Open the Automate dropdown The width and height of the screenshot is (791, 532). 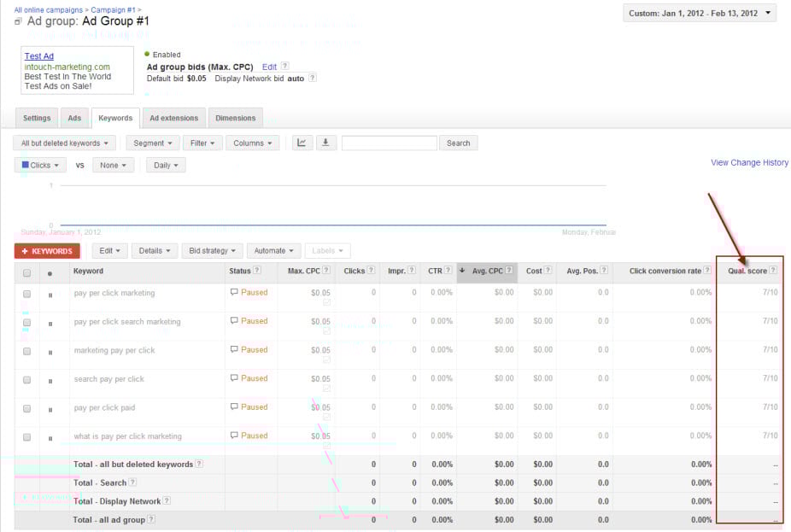click(x=274, y=250)
